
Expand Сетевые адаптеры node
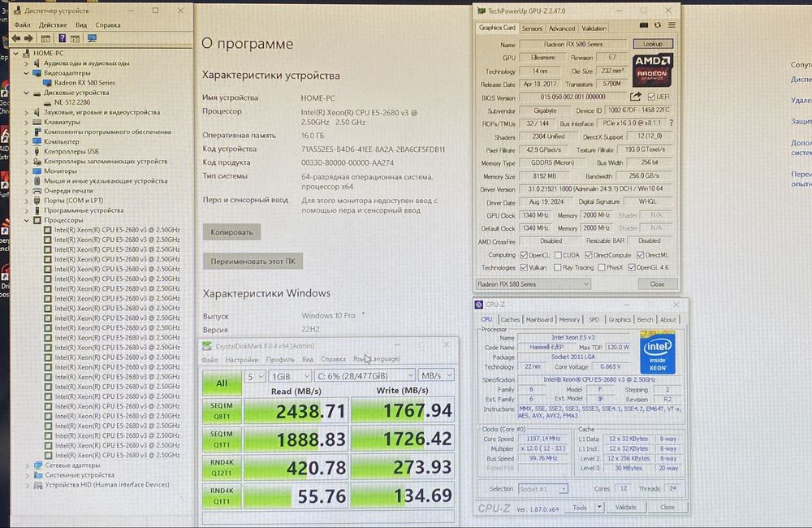click(28, 465)
